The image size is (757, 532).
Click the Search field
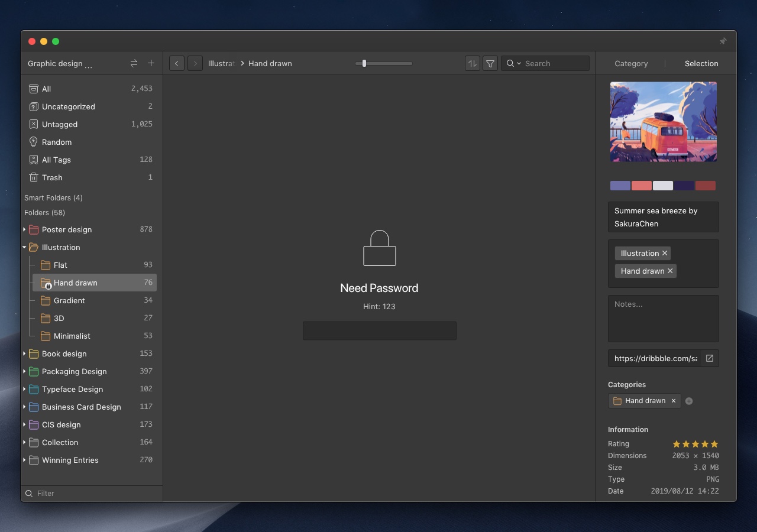pos(545,63)
